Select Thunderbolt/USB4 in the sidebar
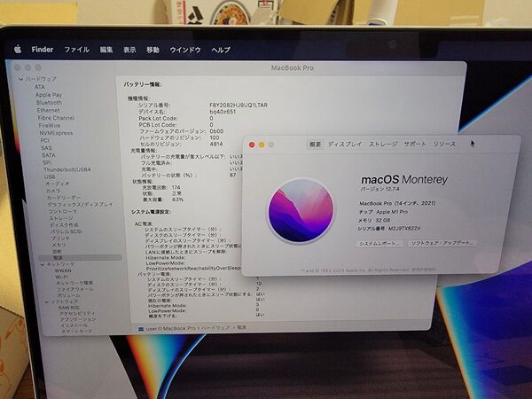Screen dimensions: 532x399 67,169
